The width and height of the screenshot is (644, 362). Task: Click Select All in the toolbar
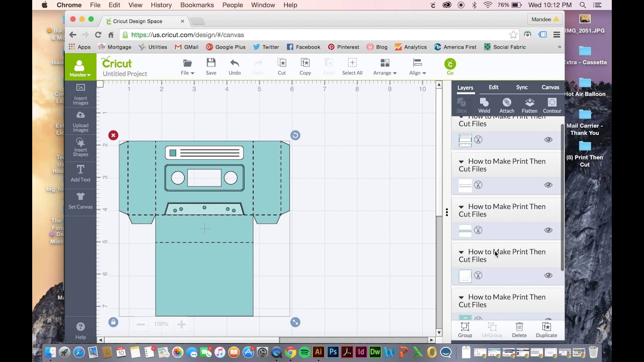[352, 66]
